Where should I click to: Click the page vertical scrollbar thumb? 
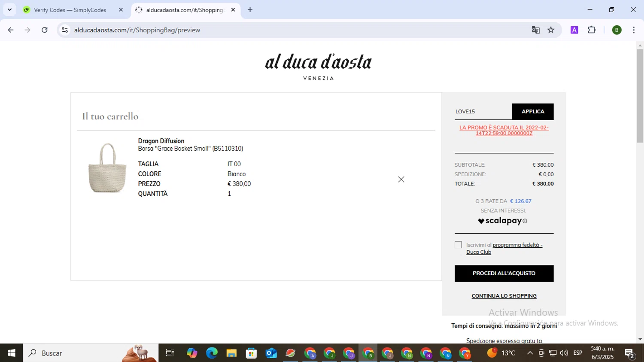[640, 96]
